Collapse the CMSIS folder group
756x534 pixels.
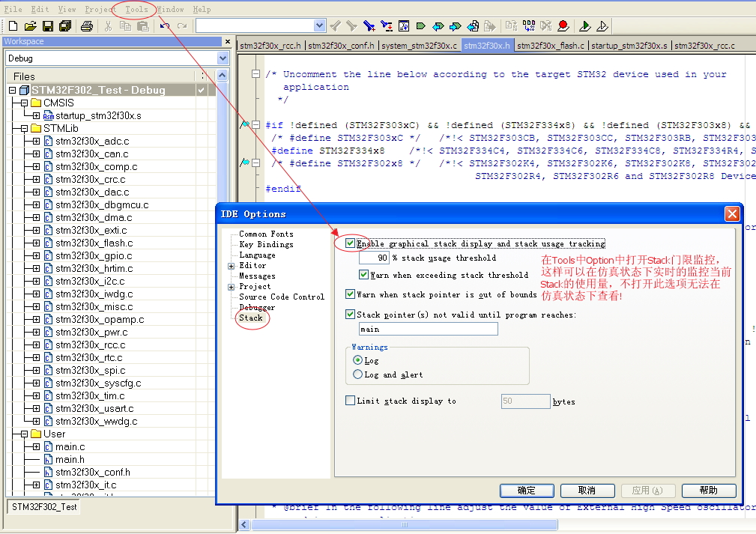(24, 103)
